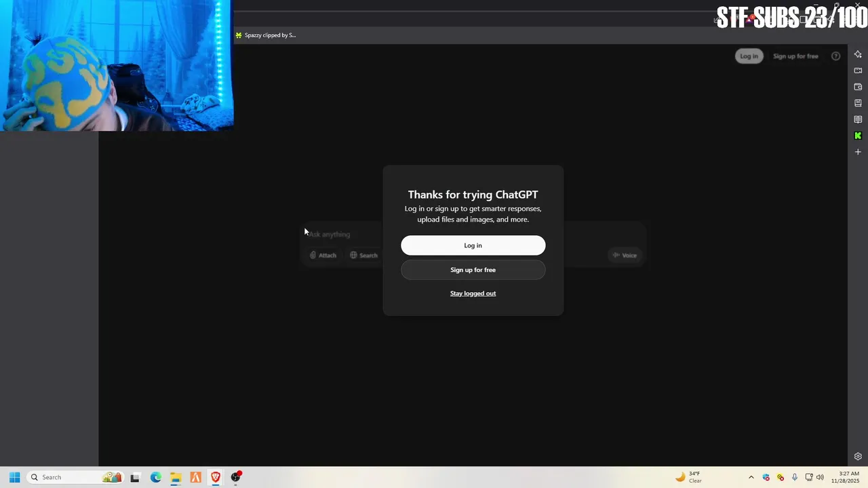Open sidebar settings gear icon
Viewport: 868px width, 488px height.
pos(858,457)
